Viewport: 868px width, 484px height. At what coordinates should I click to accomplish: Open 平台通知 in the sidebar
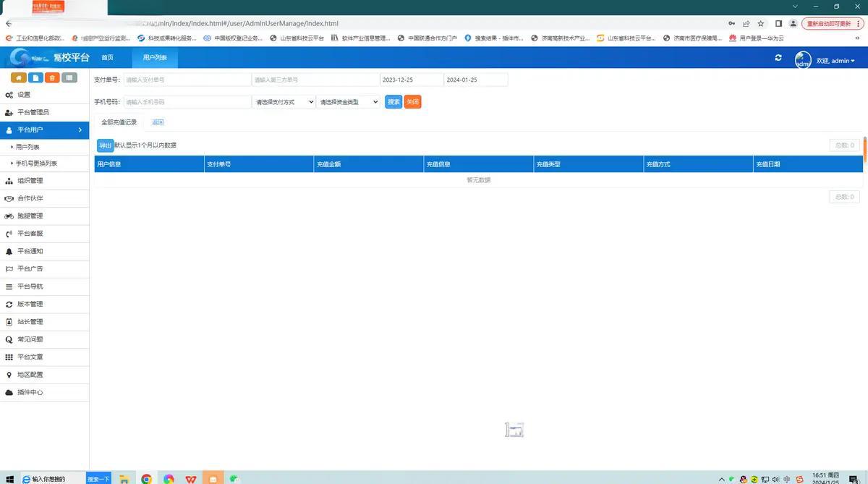click(44, 251)
